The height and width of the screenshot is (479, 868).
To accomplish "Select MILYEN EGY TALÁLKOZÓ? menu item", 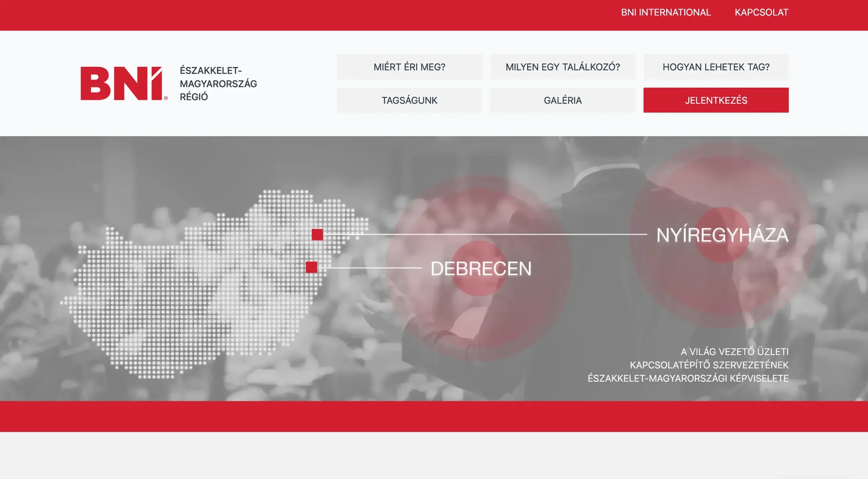I will 563,67.
